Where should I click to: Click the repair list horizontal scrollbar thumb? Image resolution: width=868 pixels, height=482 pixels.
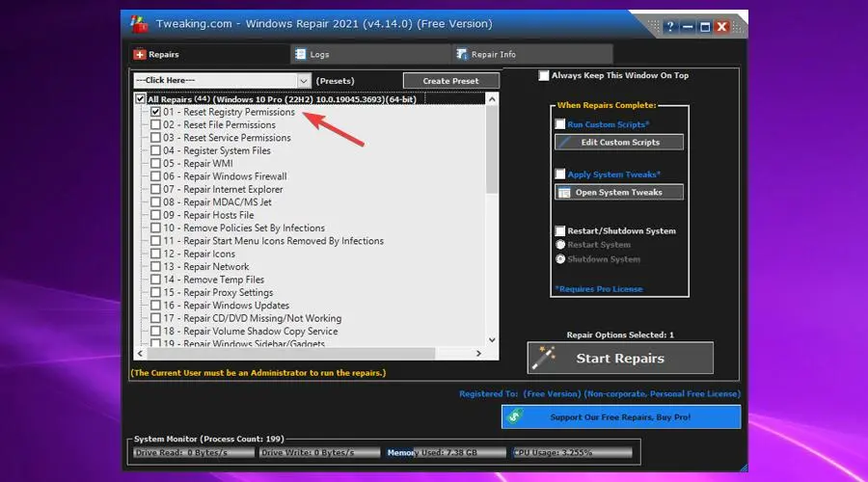pyautogui.click(x=290, y=353)
